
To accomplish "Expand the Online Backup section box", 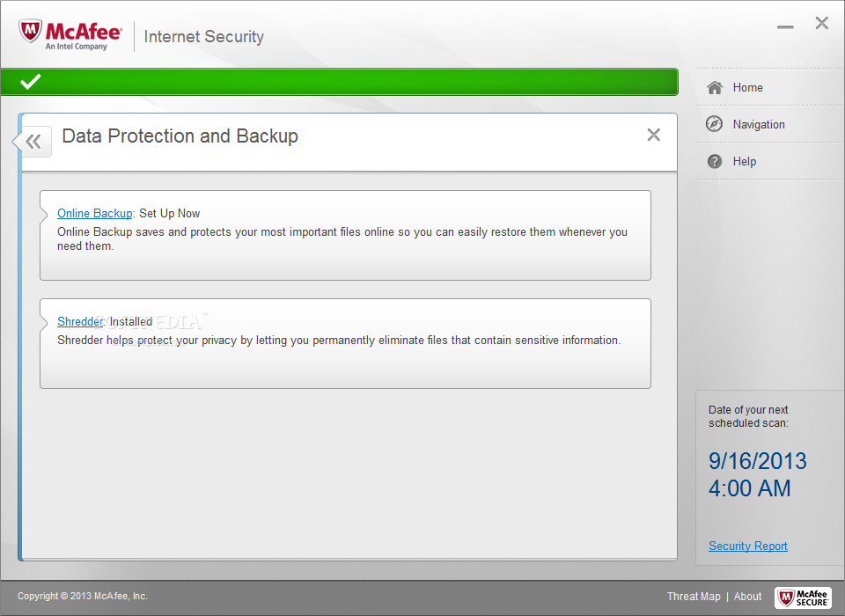I will click(345, 235).
